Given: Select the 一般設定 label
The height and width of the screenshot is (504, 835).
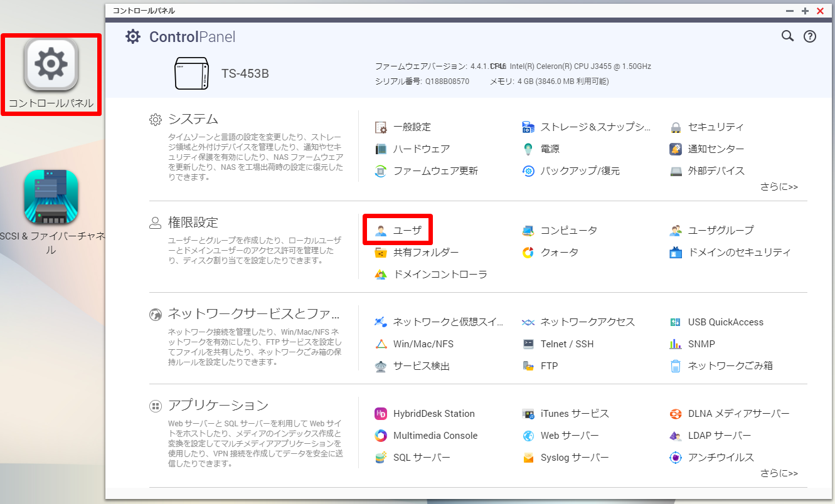Looking at the screenshot, I should (412, 127).
